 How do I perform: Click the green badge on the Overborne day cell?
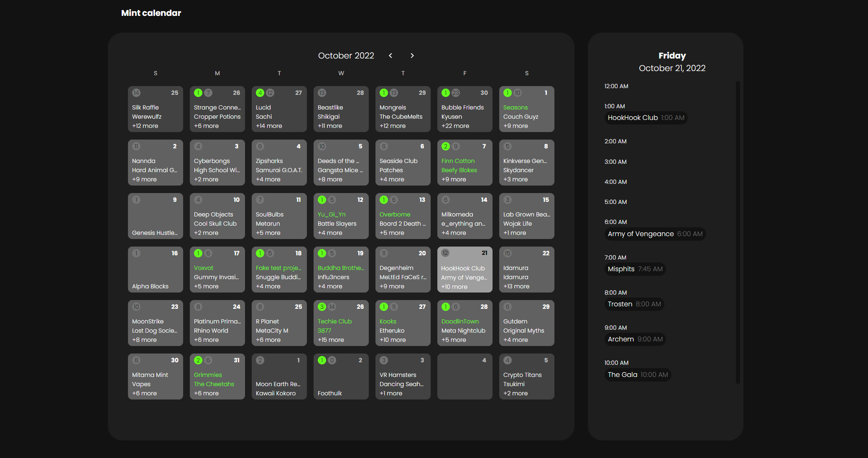tap(384, 200)
